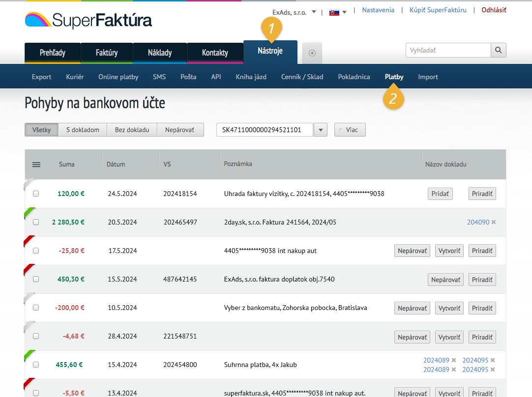Check the 2 280,50 € row checkbox
This screenshot has height=397, width=532.
coord(36,222)
